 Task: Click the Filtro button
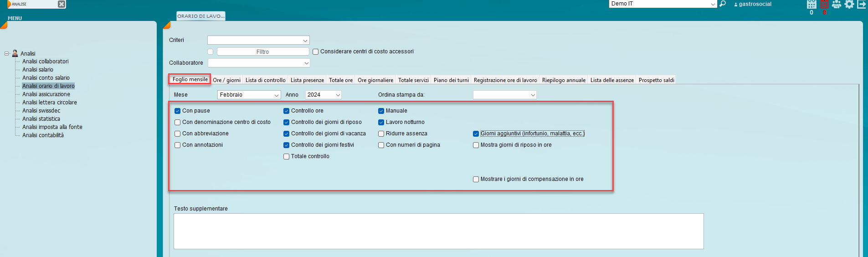[262, 52]
